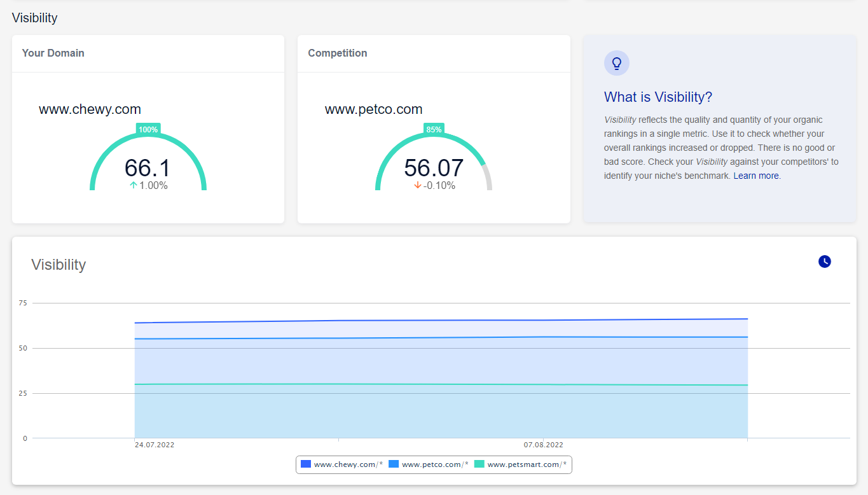
Task: Click the 1.00% change value
Action: tap(153, 186)
